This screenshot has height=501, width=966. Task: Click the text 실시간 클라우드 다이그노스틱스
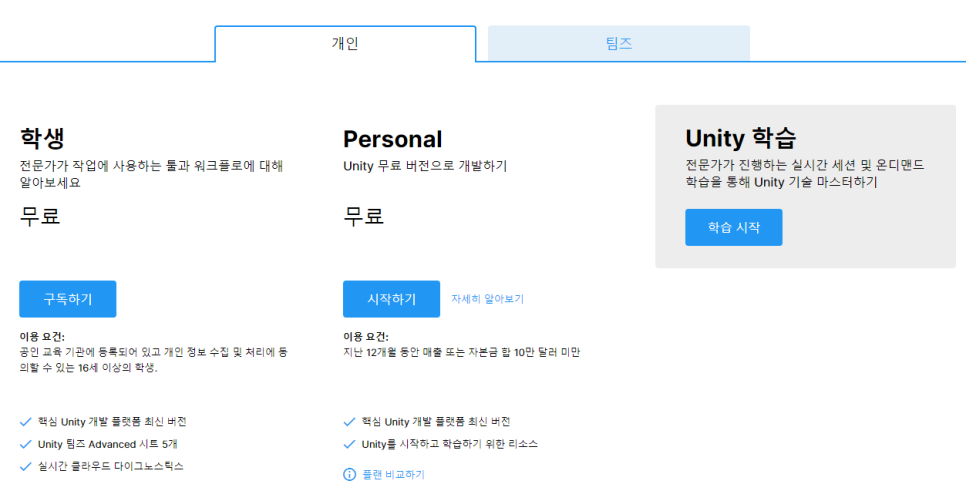(111, 466)
